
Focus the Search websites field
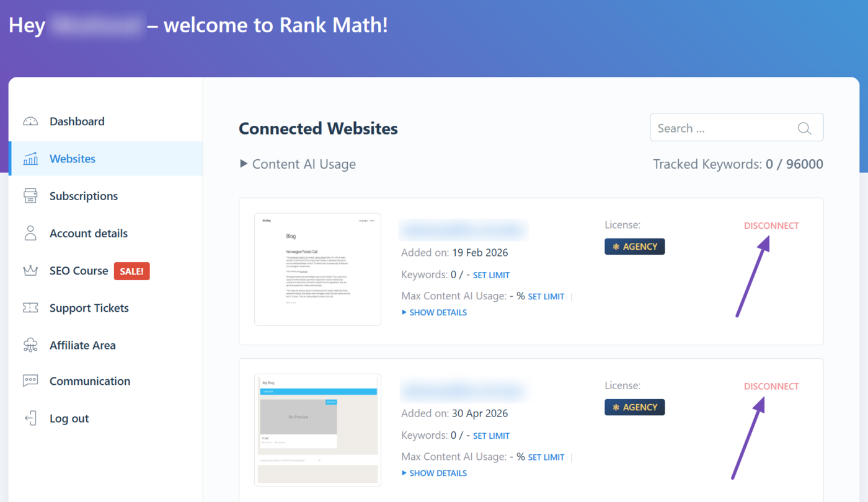click(x=737, y=128)
